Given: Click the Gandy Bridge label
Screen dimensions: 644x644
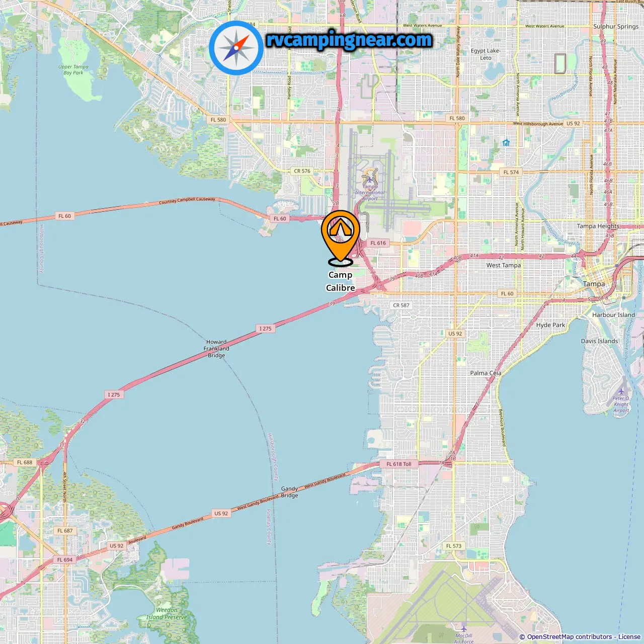Looking at the screenshot, I should [x=289, y=492].
